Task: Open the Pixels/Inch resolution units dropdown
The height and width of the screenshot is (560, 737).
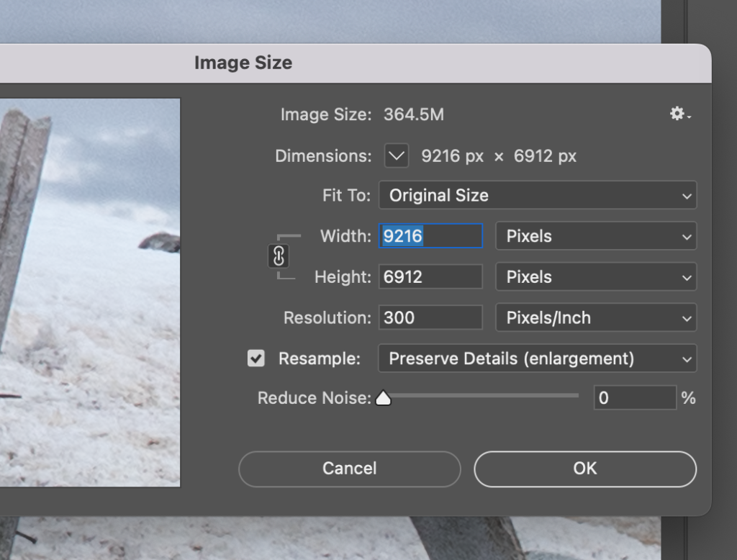Action: (x=596, y=318)
